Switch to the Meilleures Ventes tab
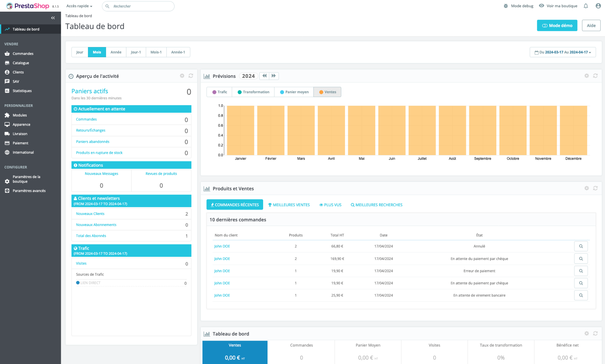The image size is (605, 364). coord(289,205)
